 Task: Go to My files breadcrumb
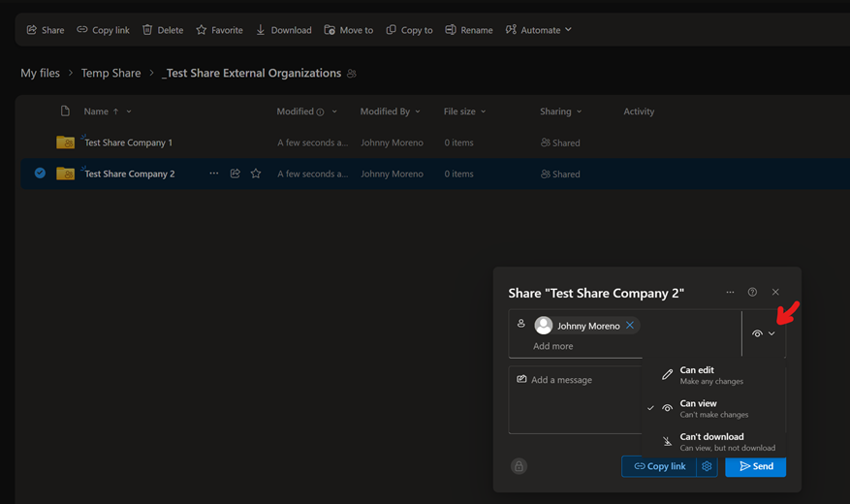40,73
